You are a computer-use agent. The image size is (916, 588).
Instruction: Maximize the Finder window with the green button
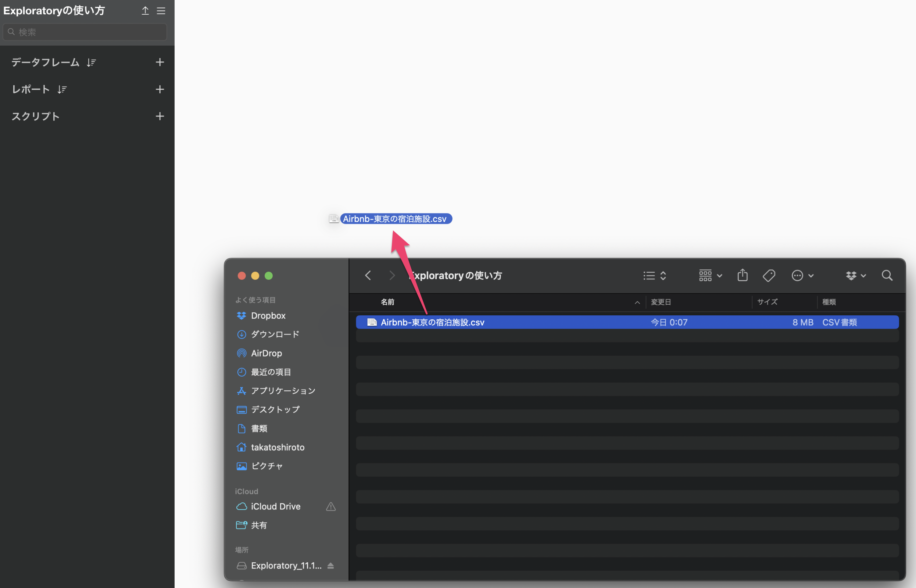pos(269,276)
